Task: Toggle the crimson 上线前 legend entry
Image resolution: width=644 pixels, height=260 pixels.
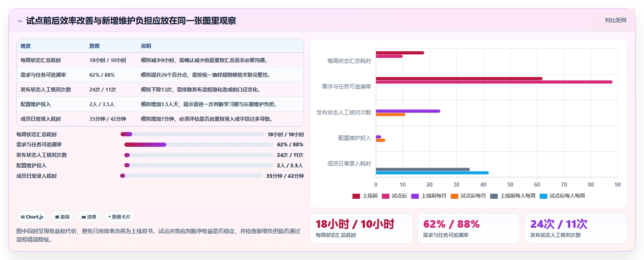Action: [365, 196]
